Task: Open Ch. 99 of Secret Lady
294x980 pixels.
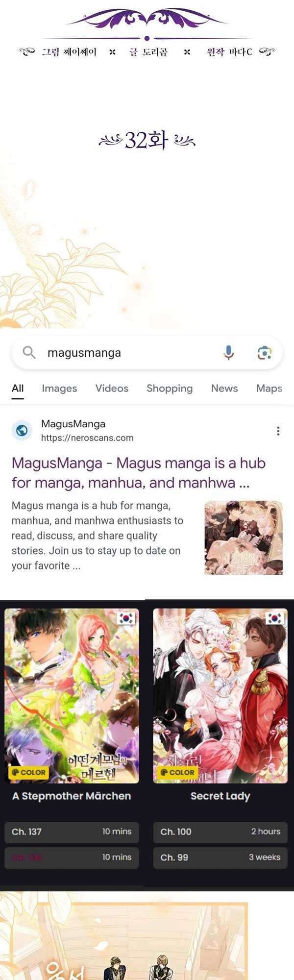Action: (x=220, y=857)
